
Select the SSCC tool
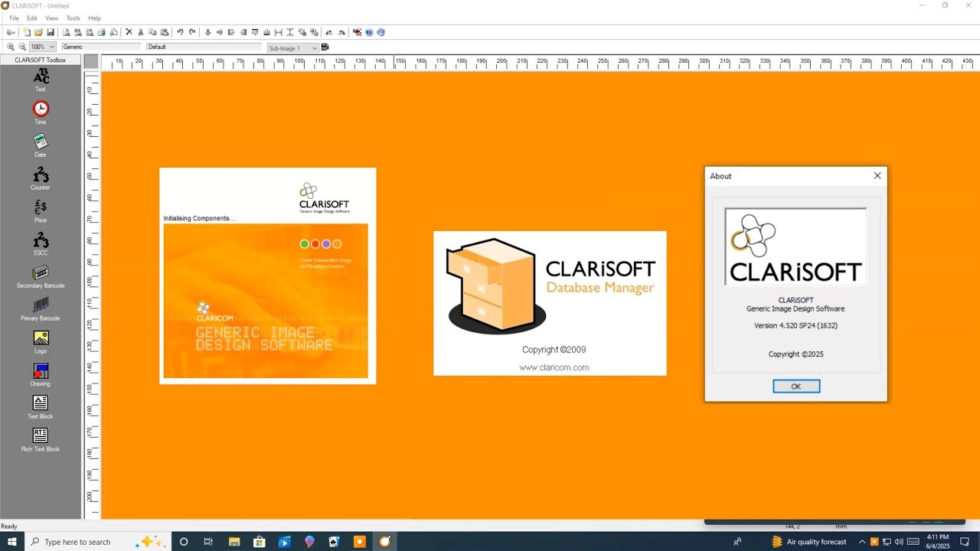[x=41, y=244]
